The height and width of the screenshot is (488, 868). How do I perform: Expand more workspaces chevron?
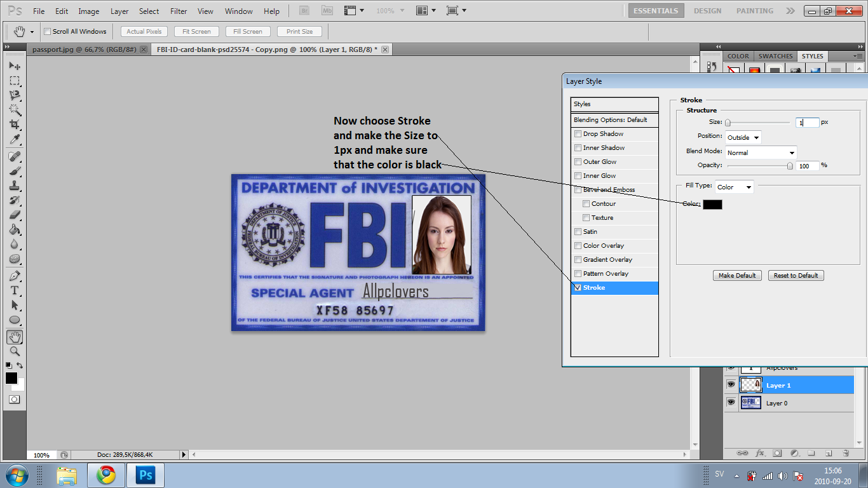point(790,11)
